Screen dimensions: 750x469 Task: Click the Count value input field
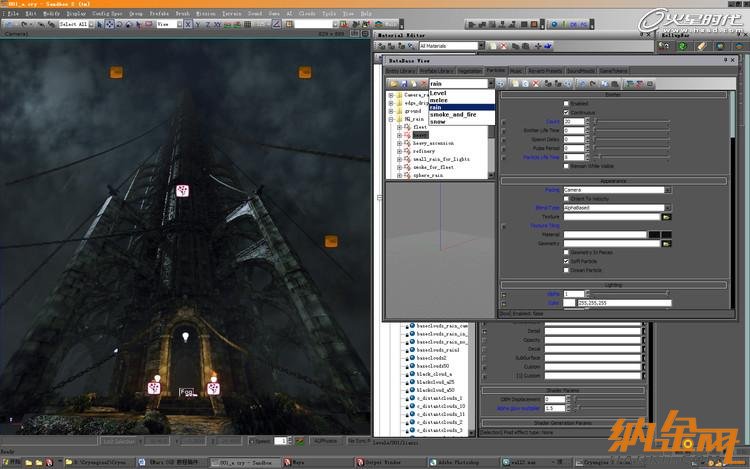point(571,121)
